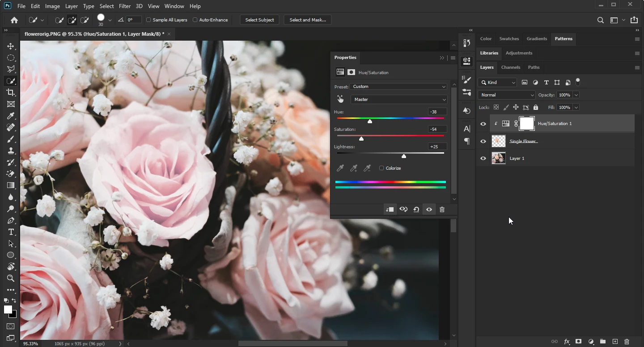Switch to the Swatches tab
This screenshot has width=644, height=347.
509,39
